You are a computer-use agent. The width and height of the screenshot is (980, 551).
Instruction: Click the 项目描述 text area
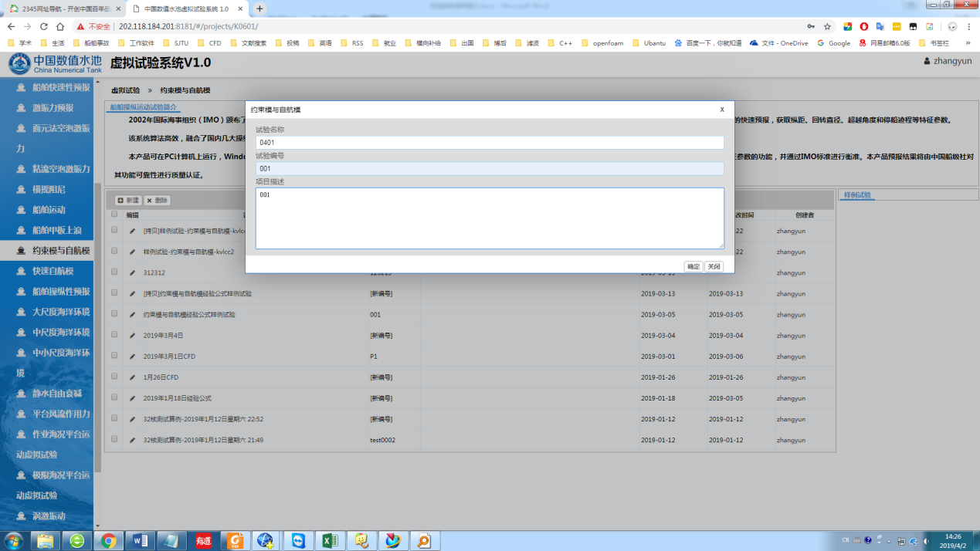(489, 218)
